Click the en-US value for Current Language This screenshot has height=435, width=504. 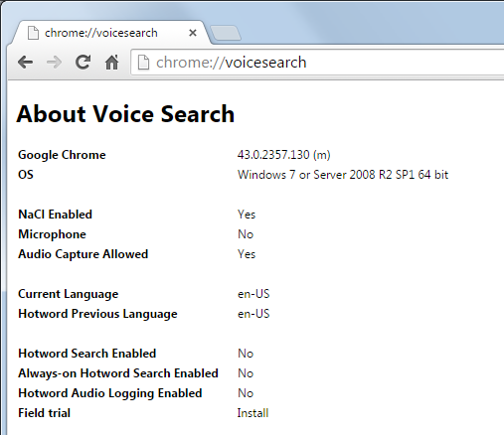(253, 294)
